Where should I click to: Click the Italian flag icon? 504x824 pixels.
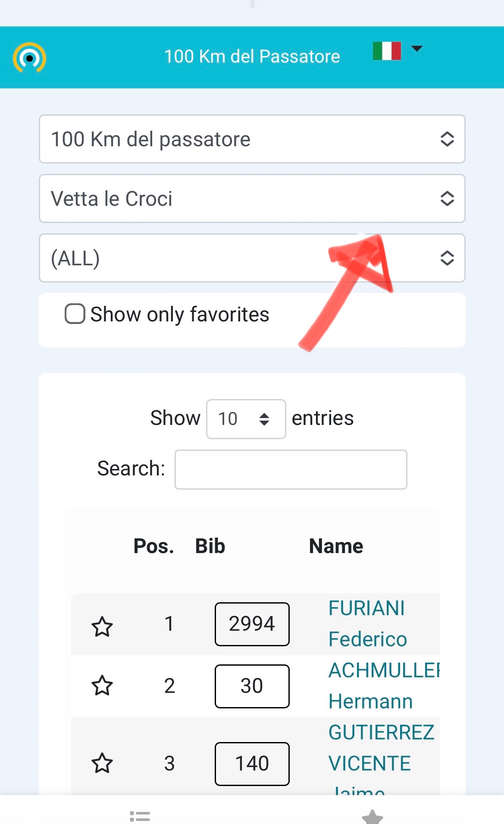pos(387,51)
